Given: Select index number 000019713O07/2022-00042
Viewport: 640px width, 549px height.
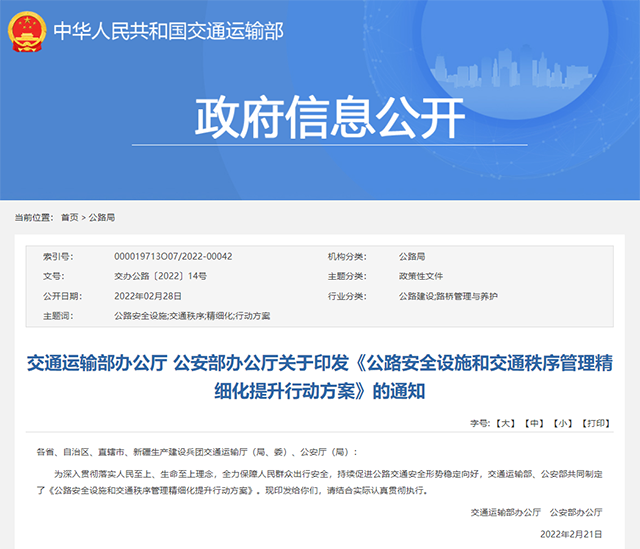Looking at the screenshot, I should (x=173, y=256).
